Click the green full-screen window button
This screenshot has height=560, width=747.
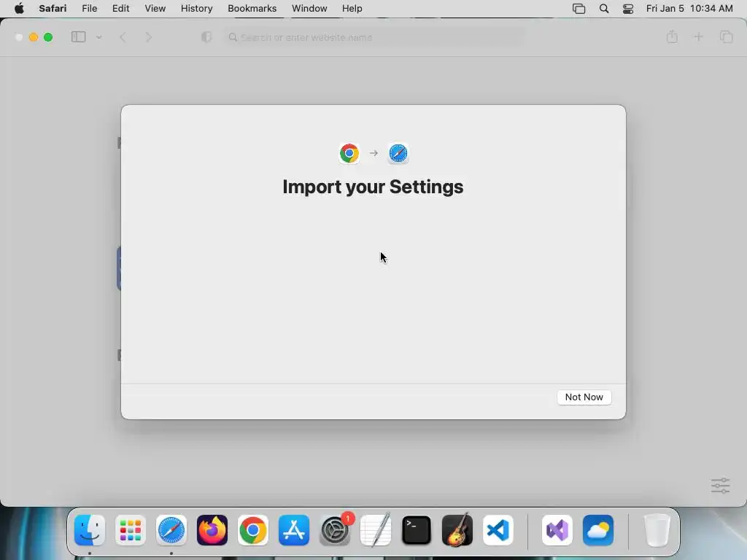[x=48, y=37]
